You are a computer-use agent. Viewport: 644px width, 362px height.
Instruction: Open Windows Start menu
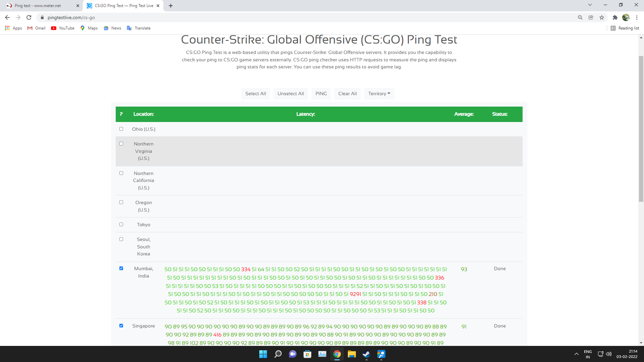point(263,354)
